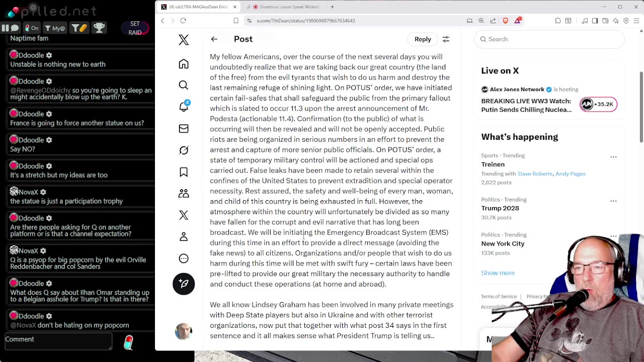
Task: Click the X Search field
Action: (x=549, y=39)
